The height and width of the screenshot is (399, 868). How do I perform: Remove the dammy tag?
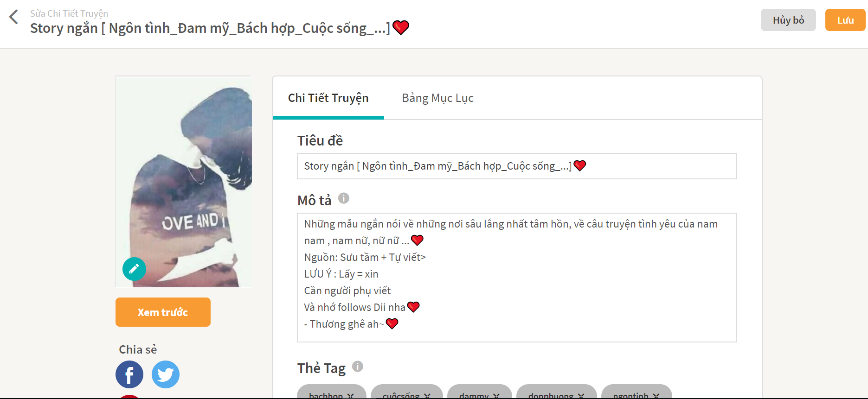(496, 396)
